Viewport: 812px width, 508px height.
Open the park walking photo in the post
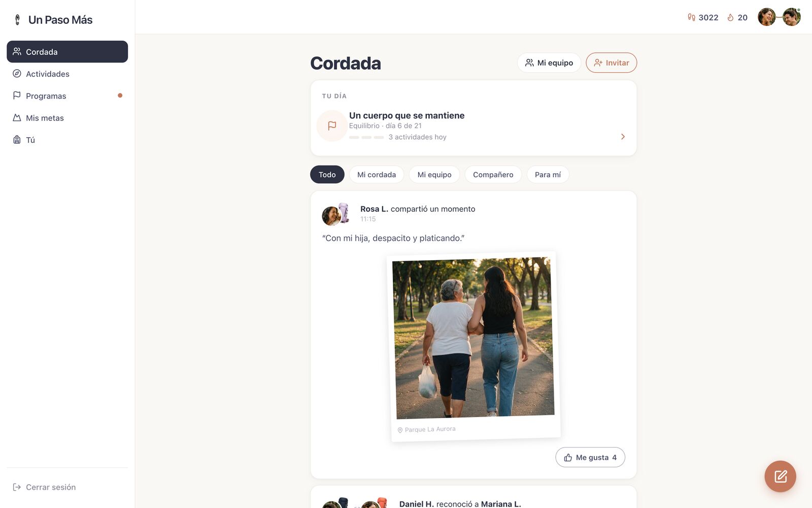click(473, 338)
